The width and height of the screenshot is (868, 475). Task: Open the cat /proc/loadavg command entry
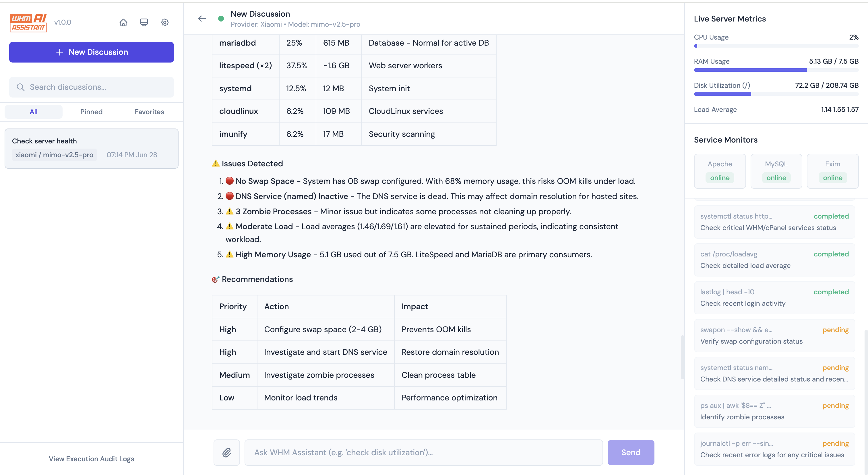(x=774, y=260)
